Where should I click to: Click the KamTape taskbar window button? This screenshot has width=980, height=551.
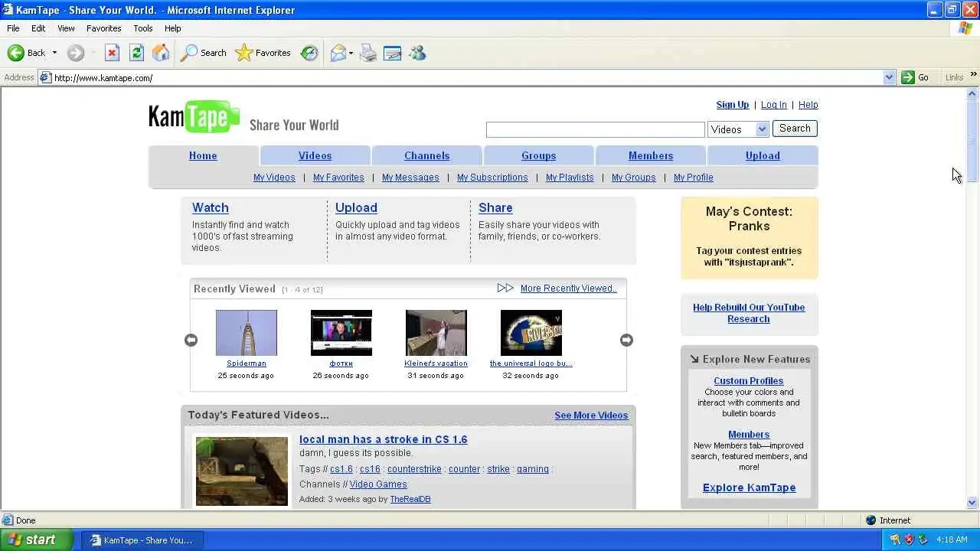click(142, 540)
